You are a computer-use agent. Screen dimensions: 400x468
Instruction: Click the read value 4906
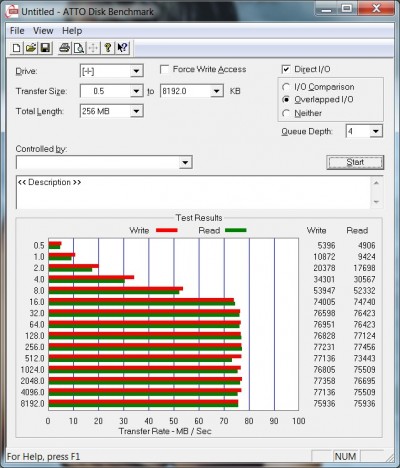[x=366, y=246]
